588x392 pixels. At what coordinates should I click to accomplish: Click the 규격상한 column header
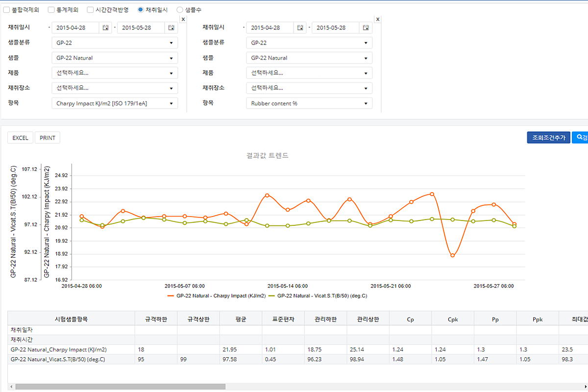tap(198, 318)
